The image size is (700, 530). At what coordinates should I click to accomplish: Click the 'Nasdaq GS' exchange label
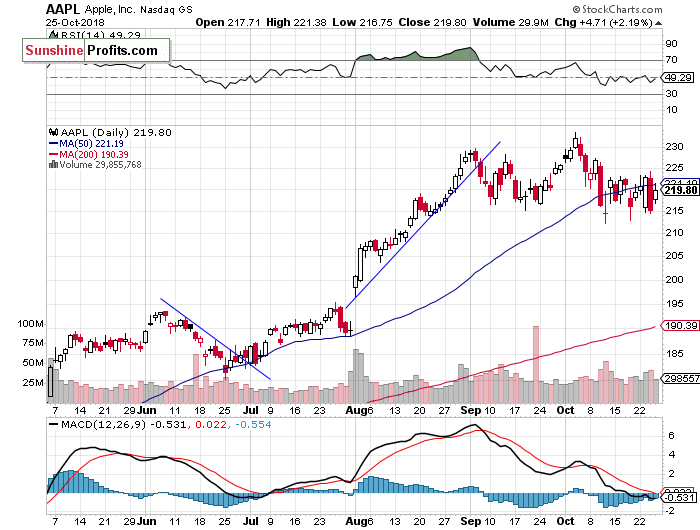coord(166,9)
